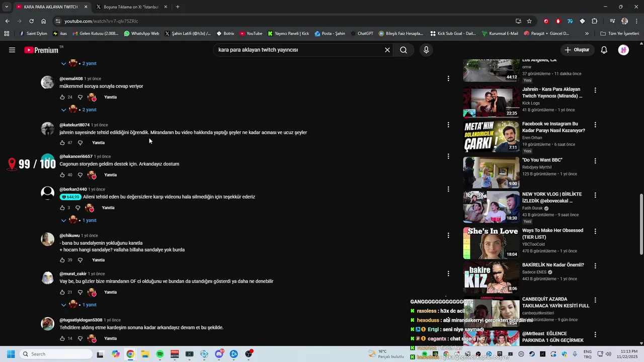Open options menu for @murat_cakir comment
Viewport: 644px width, 362px height.
[448, 274]
